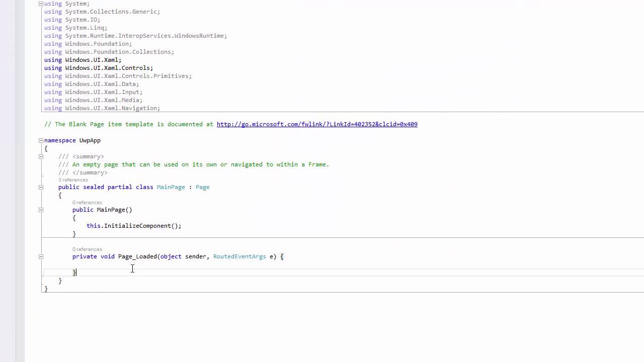Viewport: 644px width, 362px height.
Task: Open 0 references above Page_Loaded method
Action: 87,249
